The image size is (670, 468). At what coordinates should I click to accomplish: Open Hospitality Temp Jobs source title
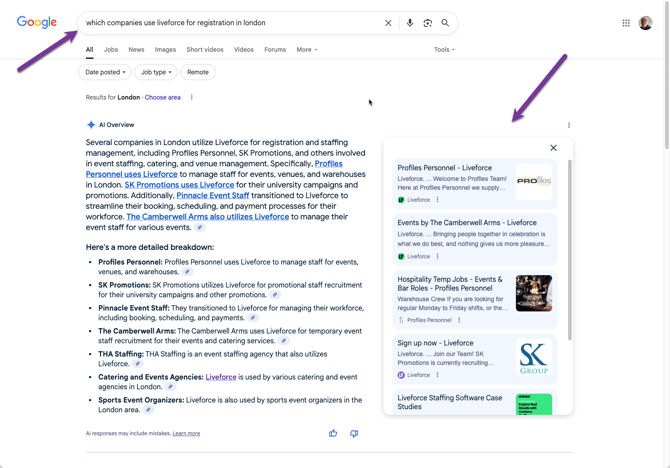[x=450, y=284]
